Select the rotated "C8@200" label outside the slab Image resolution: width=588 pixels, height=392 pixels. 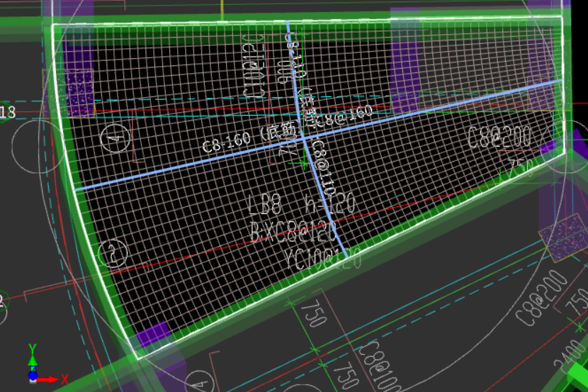[541, 298]
